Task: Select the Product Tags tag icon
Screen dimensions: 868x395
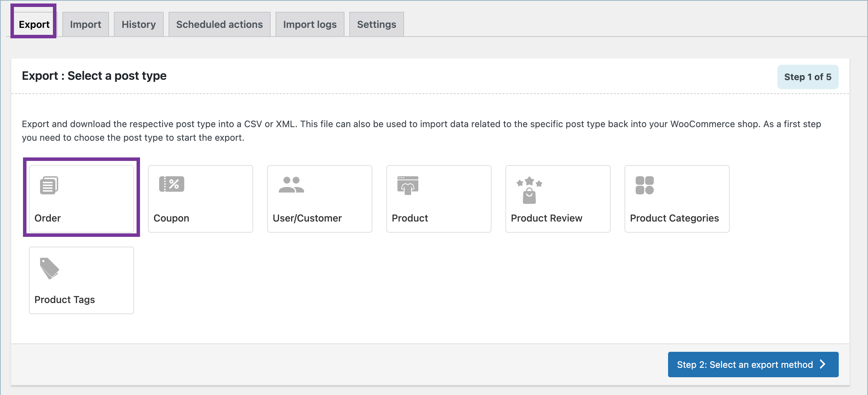Action: pyautogui.click(x=48, y=268)
